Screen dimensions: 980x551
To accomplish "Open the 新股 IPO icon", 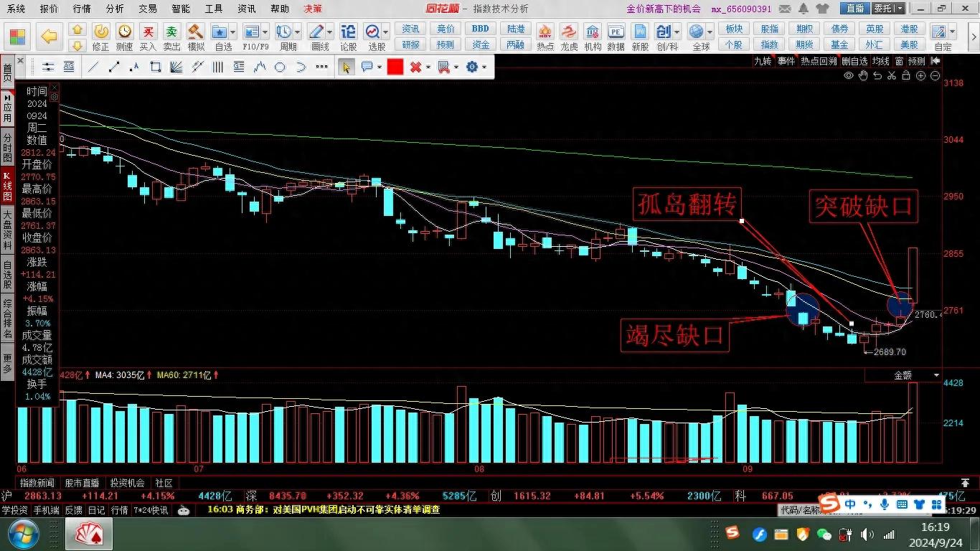I will (x=640, y=37).
